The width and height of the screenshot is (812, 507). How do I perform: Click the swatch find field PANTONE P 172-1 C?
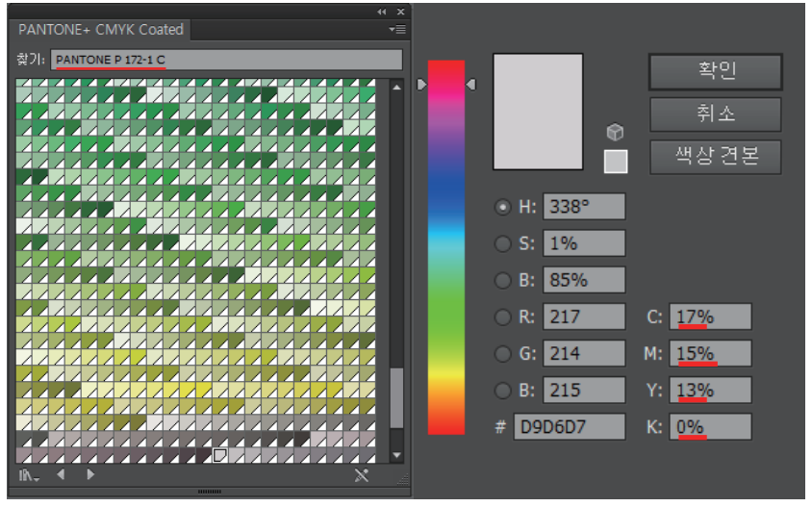click(x=226, y=60)
